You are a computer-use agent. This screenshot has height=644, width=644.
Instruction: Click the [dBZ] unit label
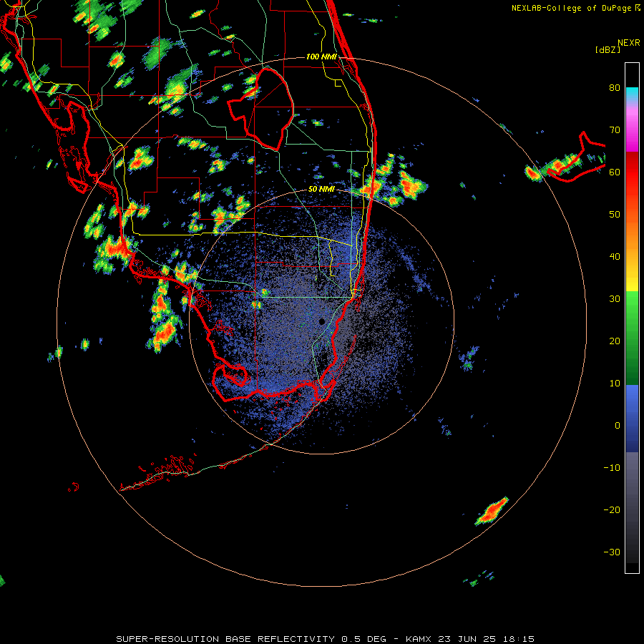(608, 50)
